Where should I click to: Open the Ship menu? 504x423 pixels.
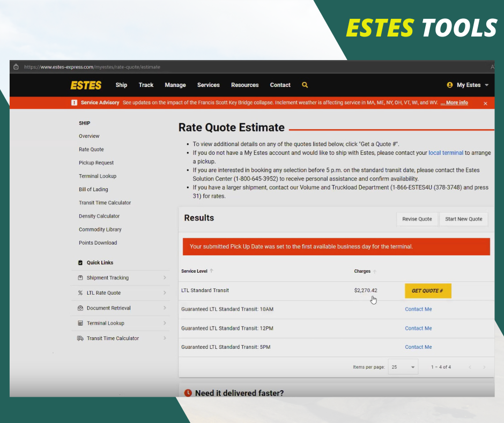(121, 85)
